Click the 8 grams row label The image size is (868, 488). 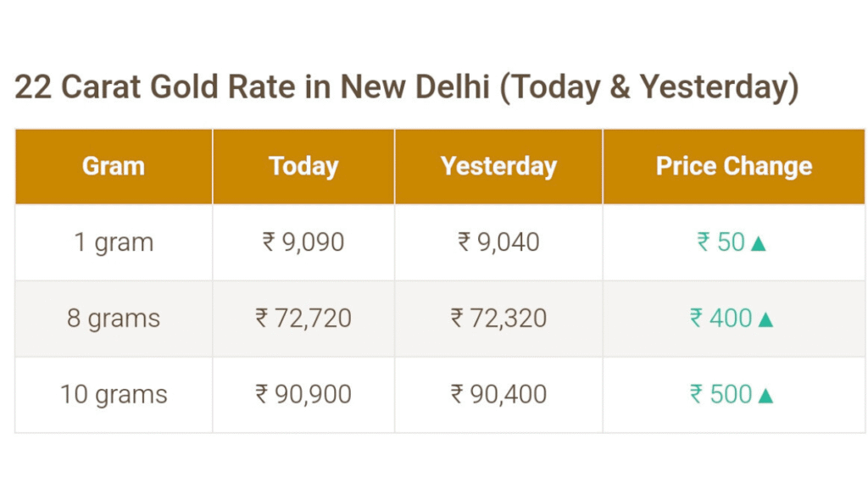click(114, 319)
